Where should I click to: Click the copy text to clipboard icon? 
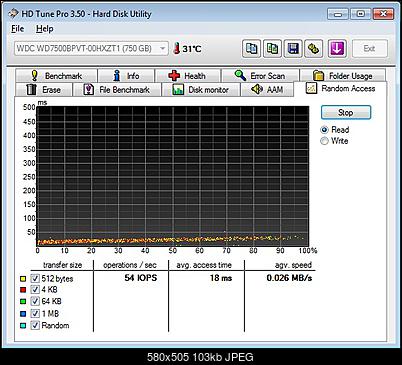tap(251, 49)
